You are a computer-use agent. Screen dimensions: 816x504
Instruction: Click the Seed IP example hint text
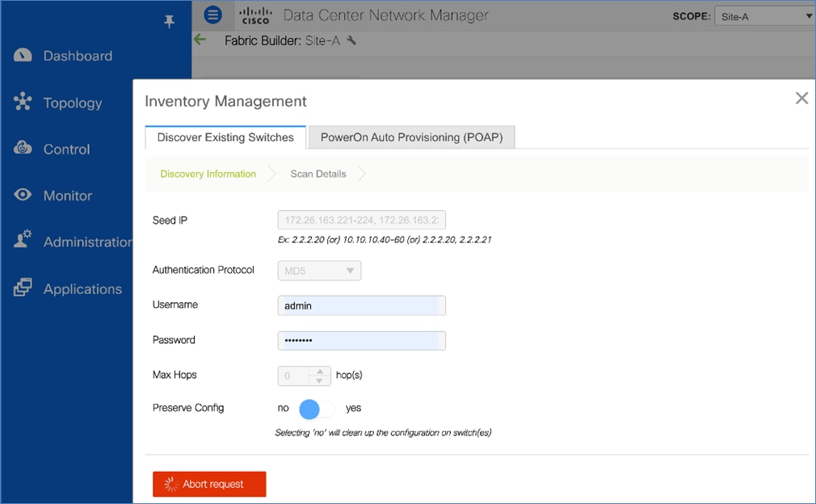point(385,240)
